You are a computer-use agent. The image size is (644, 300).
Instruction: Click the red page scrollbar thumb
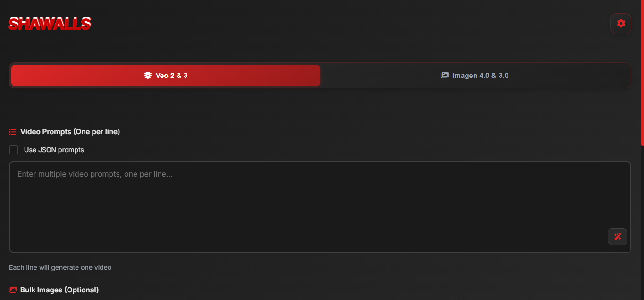point(642,71)
